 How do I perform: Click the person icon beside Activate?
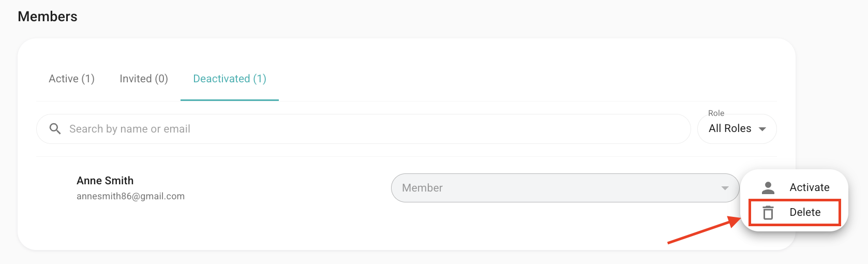pos(768,187)
